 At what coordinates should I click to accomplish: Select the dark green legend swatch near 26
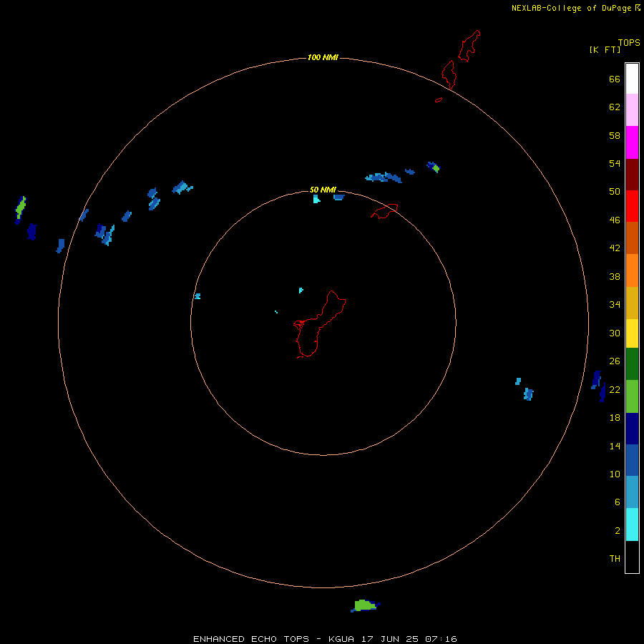pyautogui.click(x=632, y=364)
